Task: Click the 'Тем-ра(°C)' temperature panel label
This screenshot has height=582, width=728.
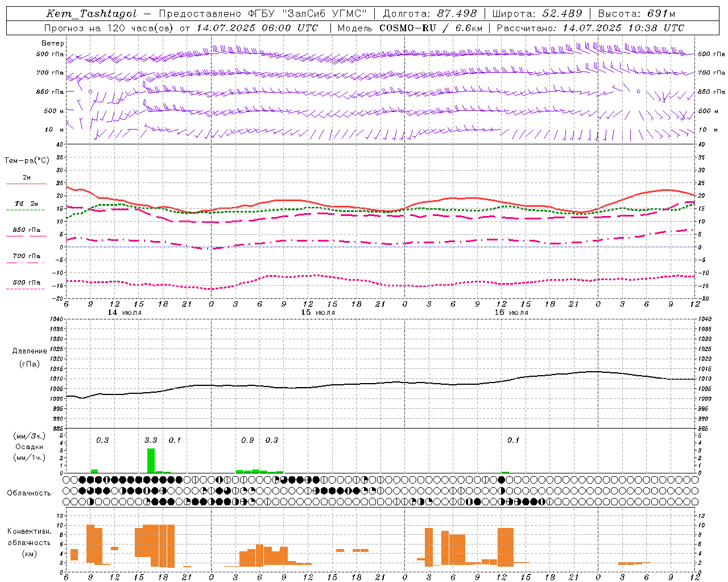Action: tap(27, 161)
